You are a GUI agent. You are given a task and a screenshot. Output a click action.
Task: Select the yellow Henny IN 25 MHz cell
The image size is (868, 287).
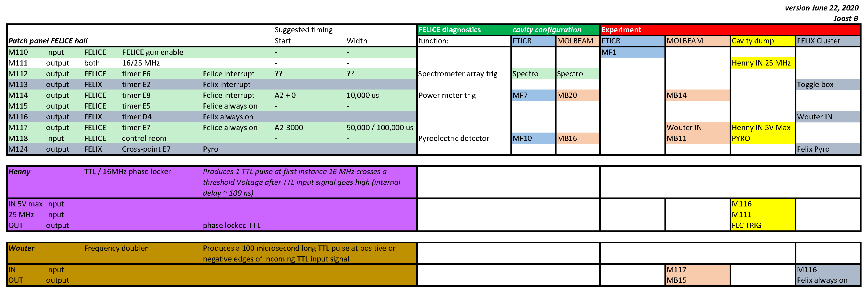761,63
